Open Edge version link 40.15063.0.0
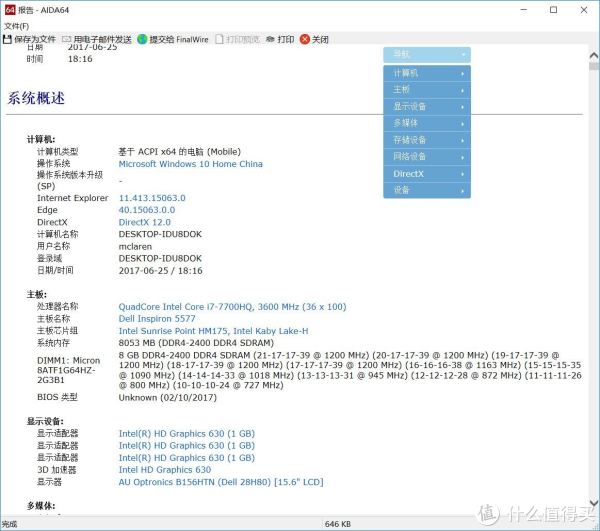The width and height of the screenshot is (600, 531). point(147,210)
